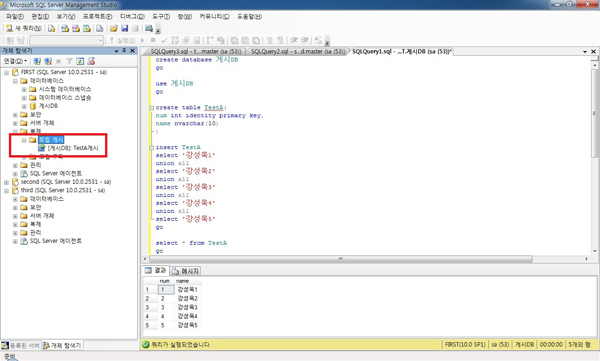Click the 실행 execute query button
This screenshot has width=600, height=361.
click(122, 40)
